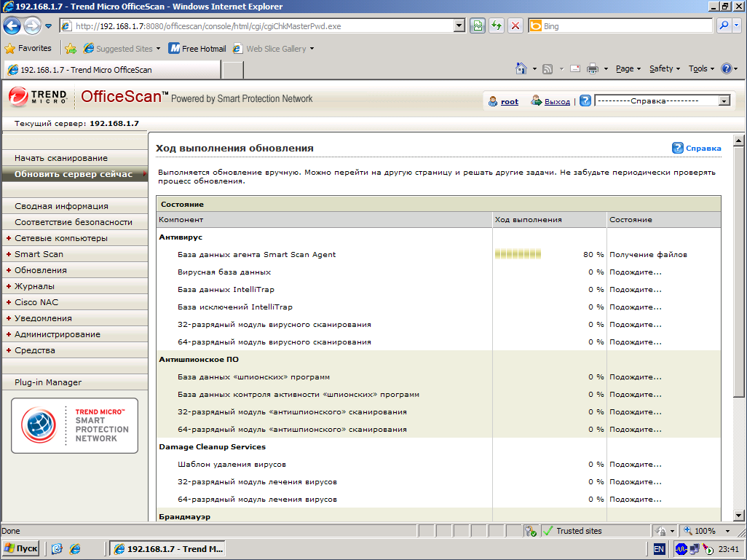Open the Tools menu
This screenshot has height=560, width=747.
coord(701,68)
